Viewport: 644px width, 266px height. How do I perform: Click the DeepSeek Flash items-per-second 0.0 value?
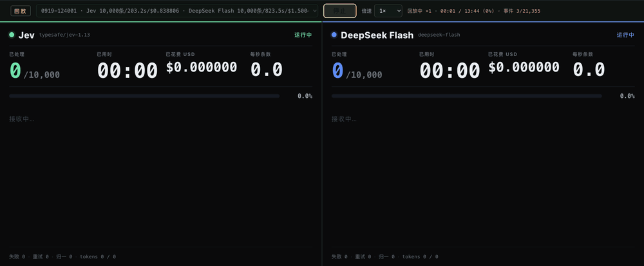tap(589, 70)
